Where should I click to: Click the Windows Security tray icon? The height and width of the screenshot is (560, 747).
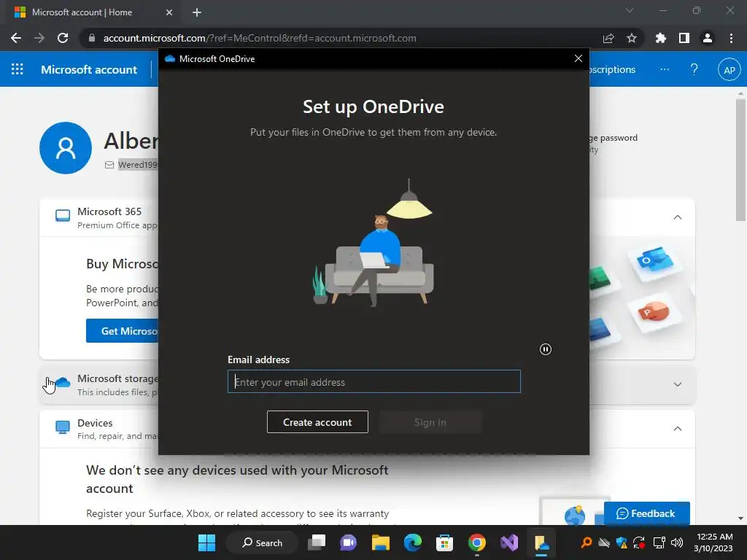622,542
